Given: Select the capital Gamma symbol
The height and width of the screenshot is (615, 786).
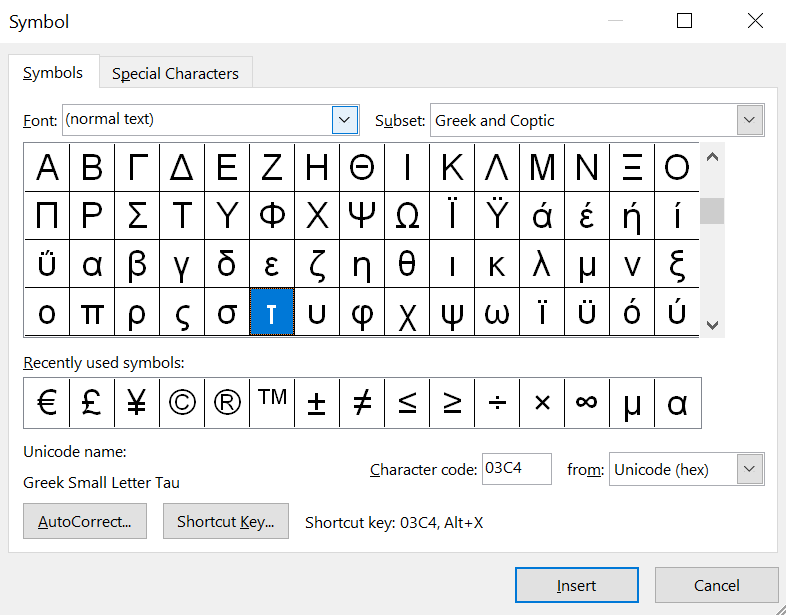Looking at the screenshot, I should click(x=137, y=167).
